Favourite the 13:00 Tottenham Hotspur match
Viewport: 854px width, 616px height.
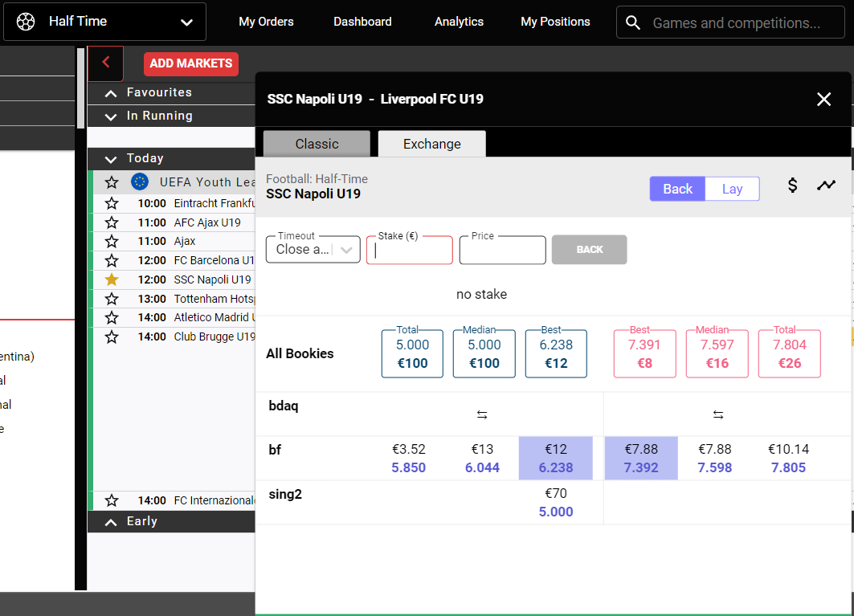[x=112, y=299]
